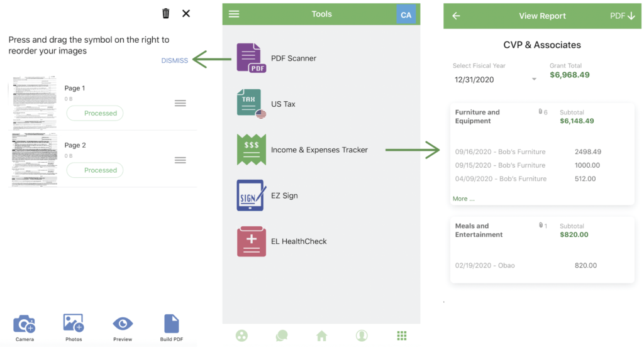Select the PDF Scanner label
Image resolution: width=644 pixels, height=350 pixels.
coord(294,58)
